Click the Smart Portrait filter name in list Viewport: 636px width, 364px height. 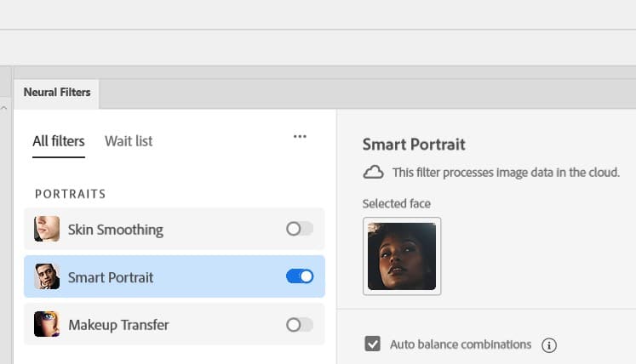pyautogui.click(x=111, y=277)
